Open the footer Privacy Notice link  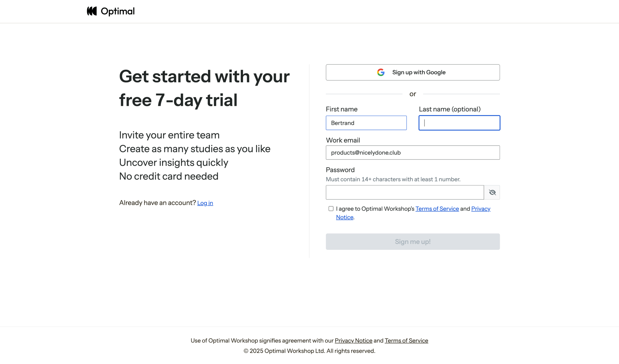point(353,340)
